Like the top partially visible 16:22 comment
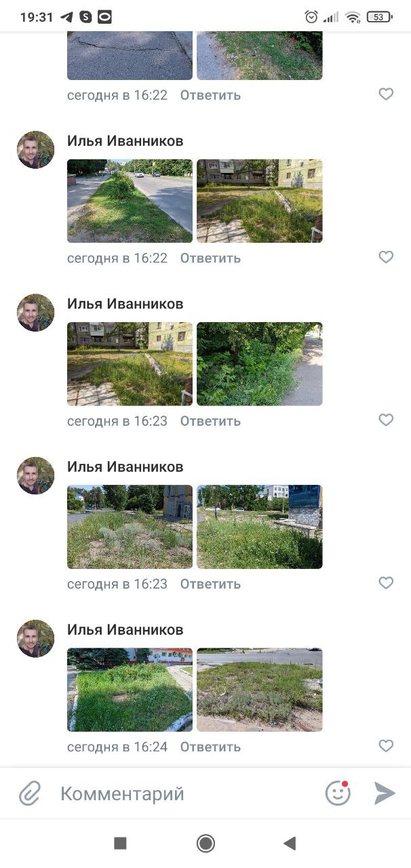Viewport: 411px width, 868px height. (x=386, y=94)
